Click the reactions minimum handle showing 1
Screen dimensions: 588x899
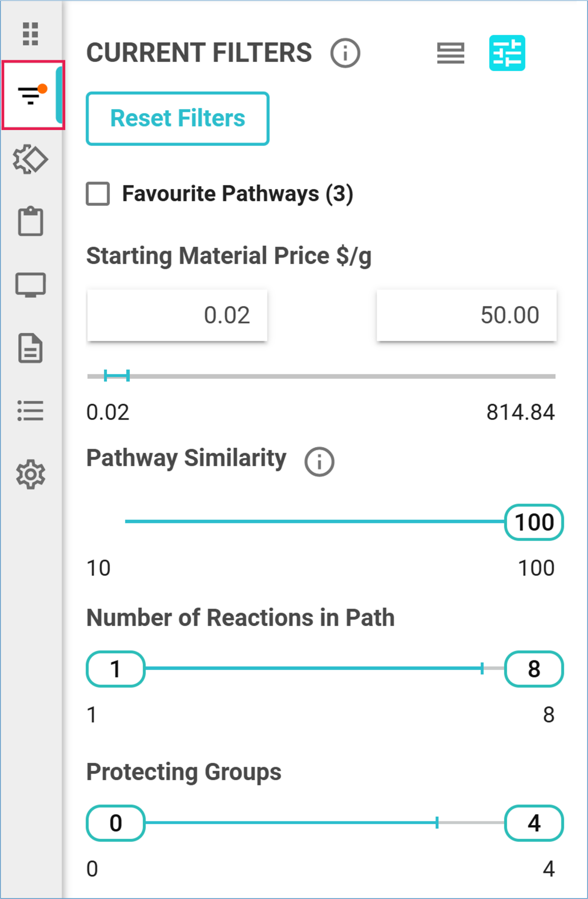pos(116,669)
